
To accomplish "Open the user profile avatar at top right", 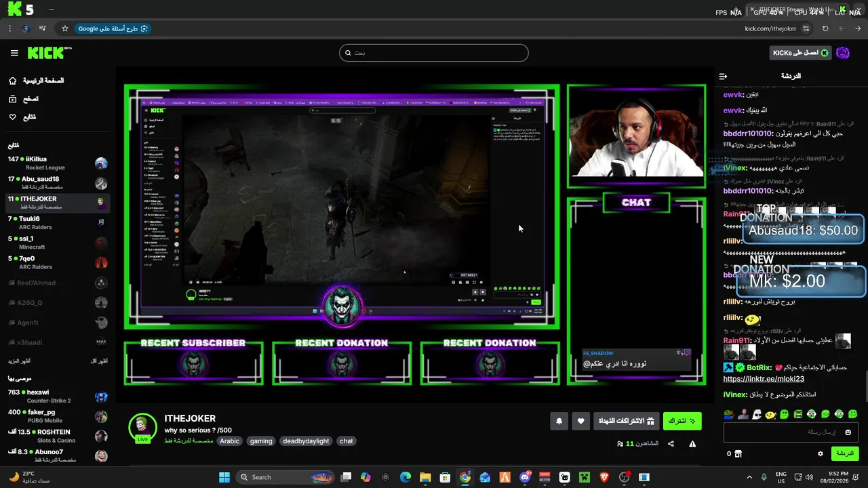I will pos(843,53).
